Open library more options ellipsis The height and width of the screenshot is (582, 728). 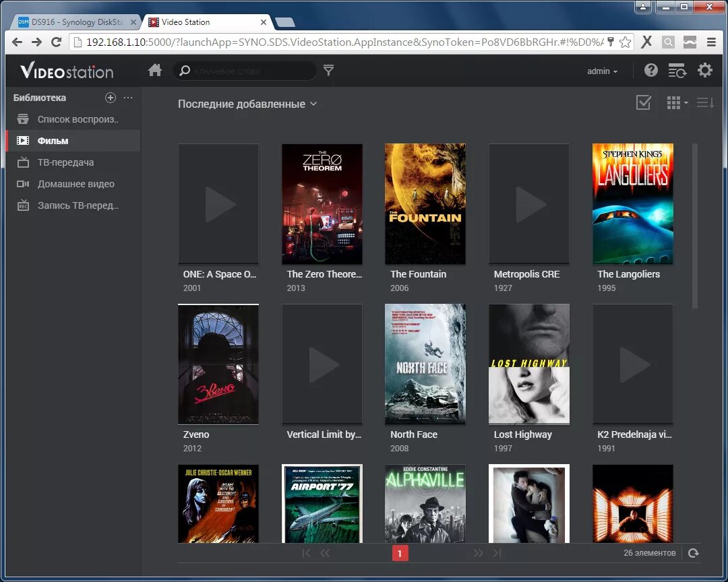128,98
